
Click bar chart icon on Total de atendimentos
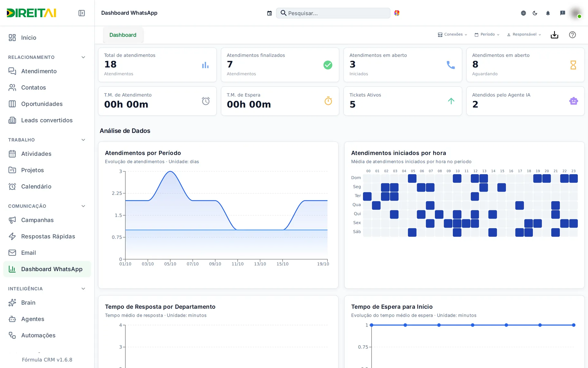pos(205,65)
